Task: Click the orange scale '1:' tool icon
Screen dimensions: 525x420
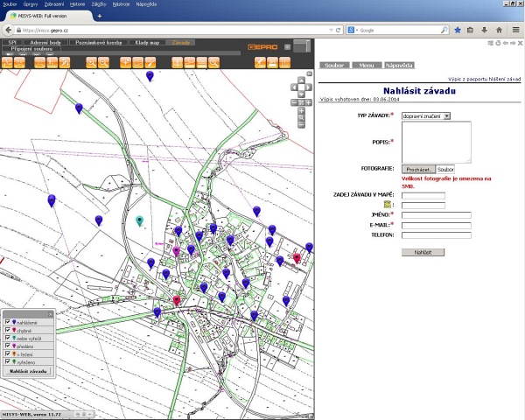Action: click(52, 63)
